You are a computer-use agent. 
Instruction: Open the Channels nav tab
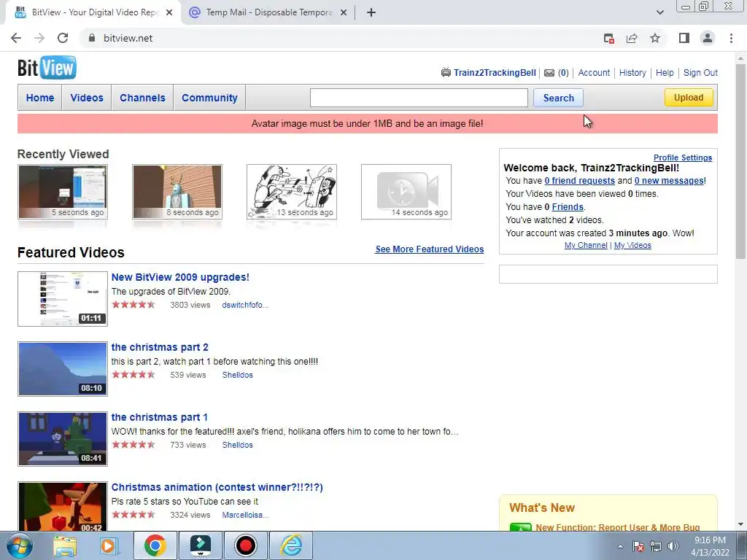pos(142,98)
